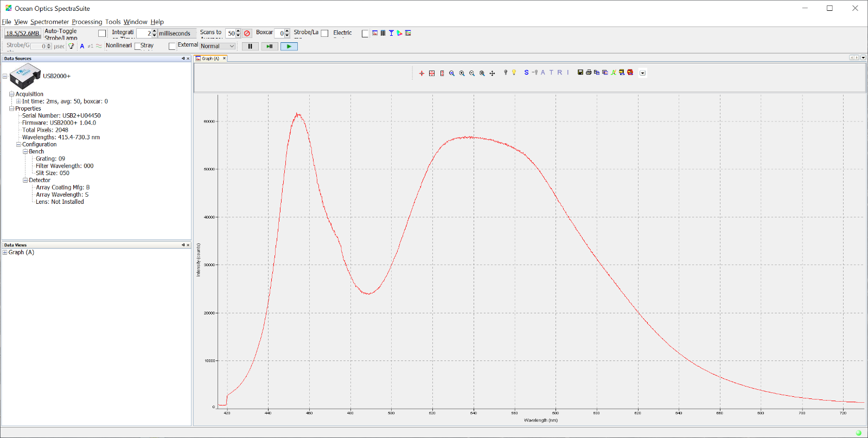
Task: Select the Graph (A) tab
Action: point(210,59)
